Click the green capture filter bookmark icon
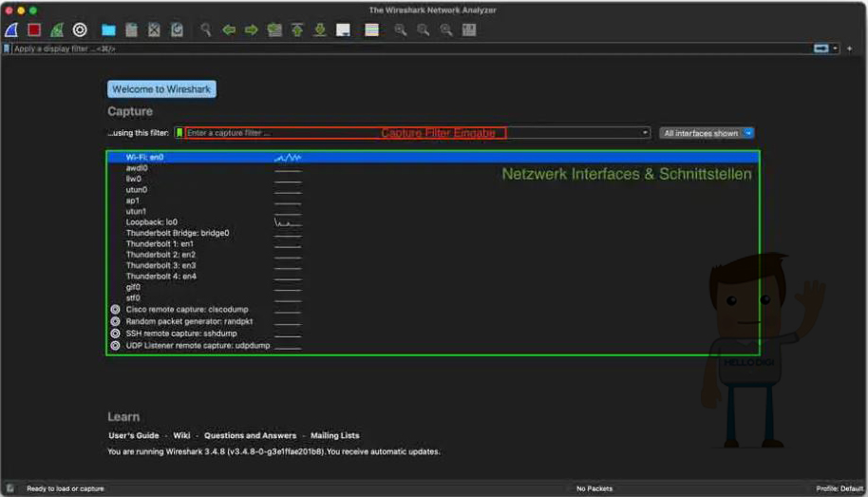This screenshot has height=497, width=868. (x=179, y=133)
